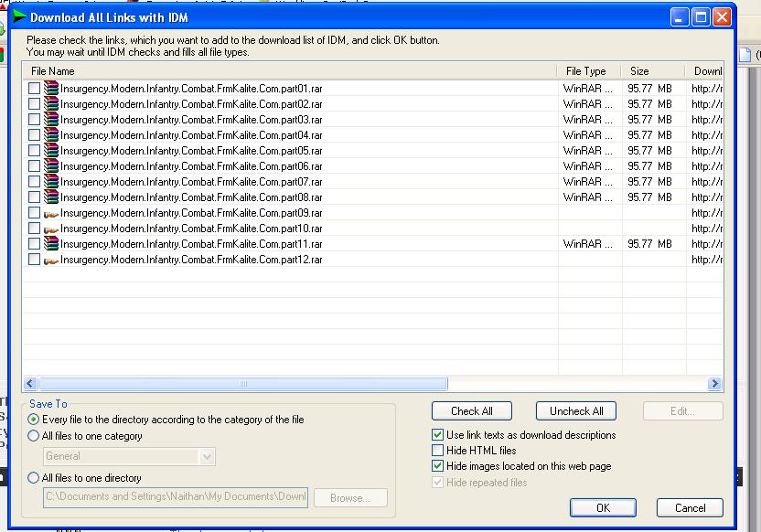Enable Hide HTML files option

pyautogui.click(x=438, y=450)
